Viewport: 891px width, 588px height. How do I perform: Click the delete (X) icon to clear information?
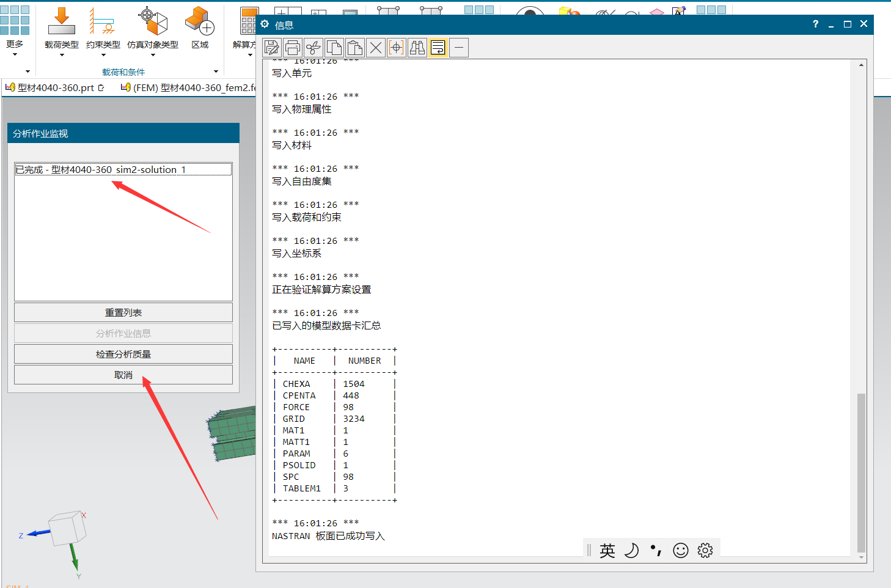point(375,47)
